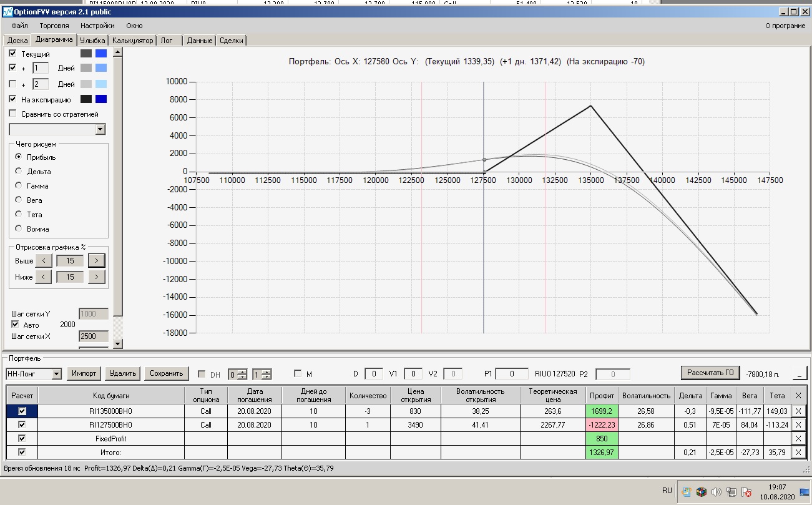Image resolution: width=812 pixels, height=505 pixels.
Task: Uncheck Расчет for FixedProfit row
Action: click(x=22, y=438)
